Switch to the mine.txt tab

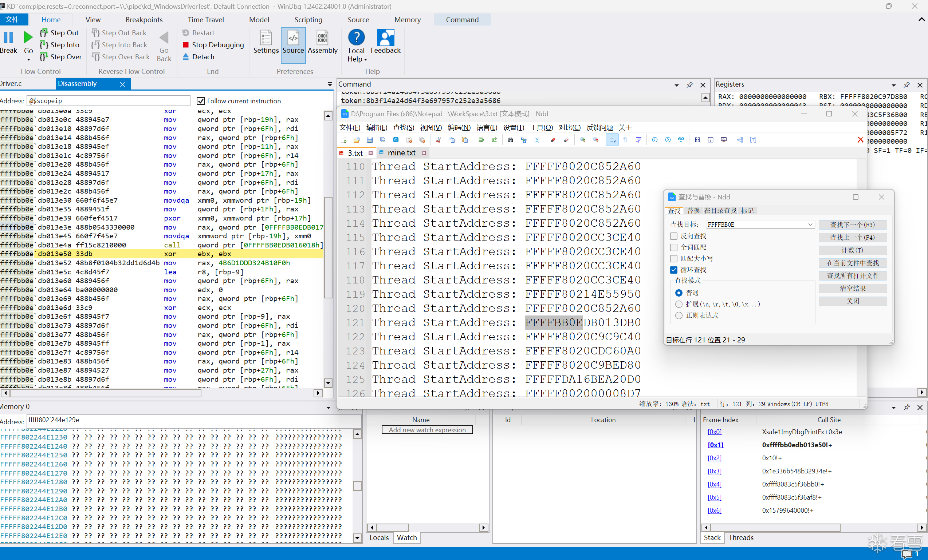coord(401,153)
